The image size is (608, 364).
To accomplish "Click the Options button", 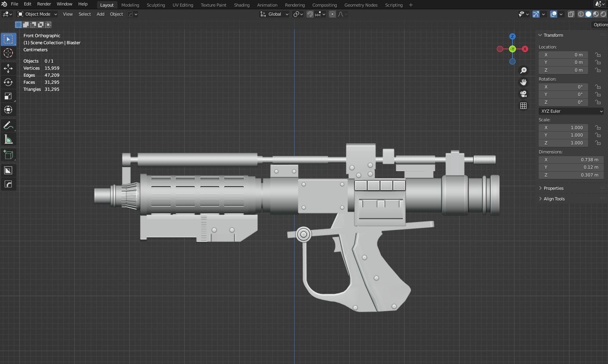I will pos(600,25).
